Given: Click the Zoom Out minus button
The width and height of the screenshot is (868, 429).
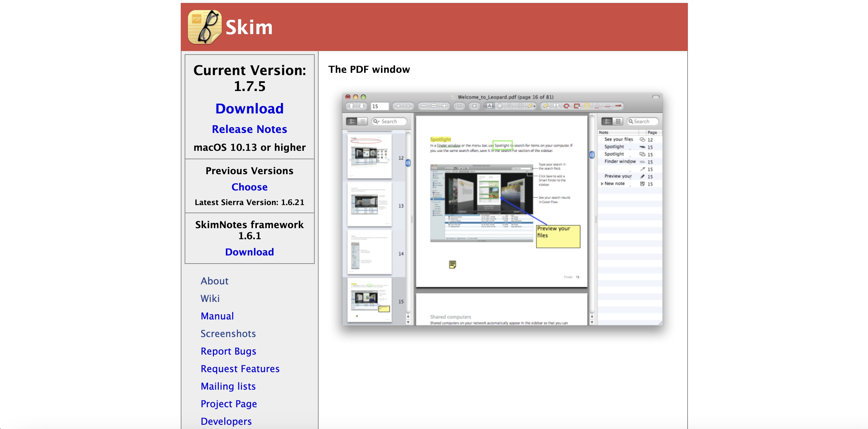Looking at the screenshot, I should [x=424, y=106].
